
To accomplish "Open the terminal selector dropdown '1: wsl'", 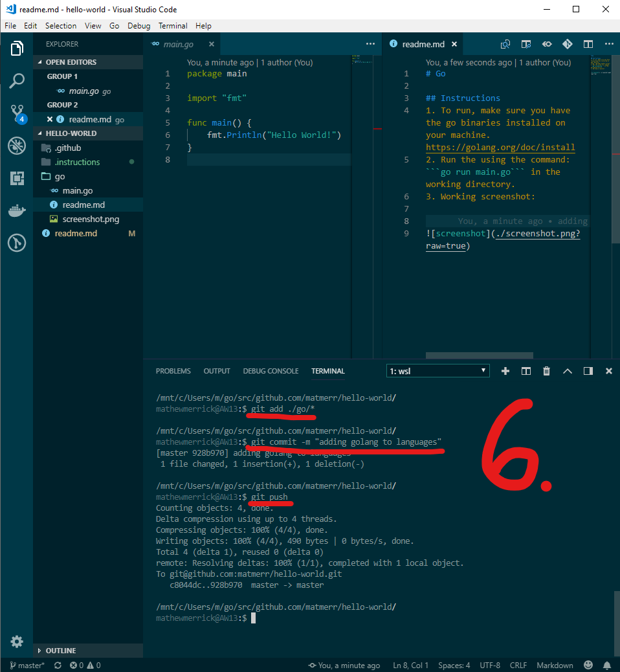I will click(x=437, y=371).
